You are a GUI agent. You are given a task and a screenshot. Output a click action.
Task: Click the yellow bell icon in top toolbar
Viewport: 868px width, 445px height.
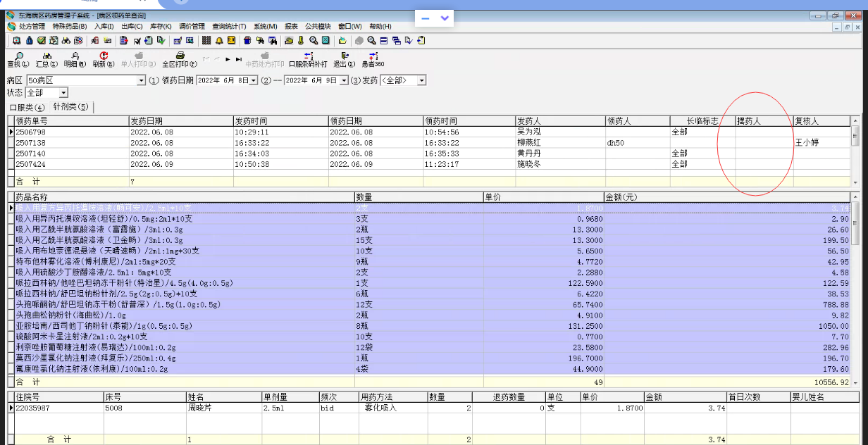pyautogui.click(x=220, y=41)
